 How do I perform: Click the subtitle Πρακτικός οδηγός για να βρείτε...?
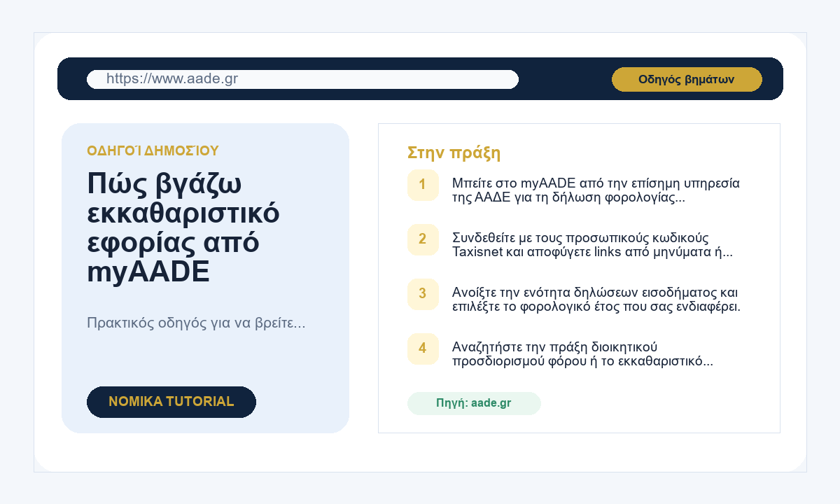(196, 323)
